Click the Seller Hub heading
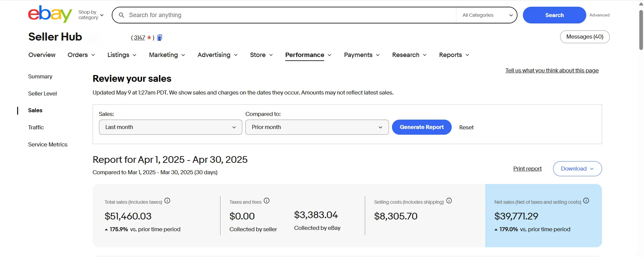This screenshot has height=257, width=644. click(55, 37)
